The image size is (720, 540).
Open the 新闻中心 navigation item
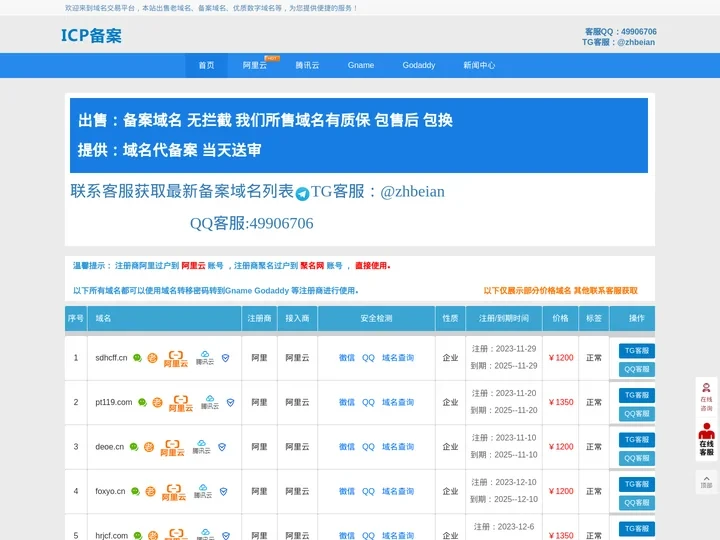[479, 65]
